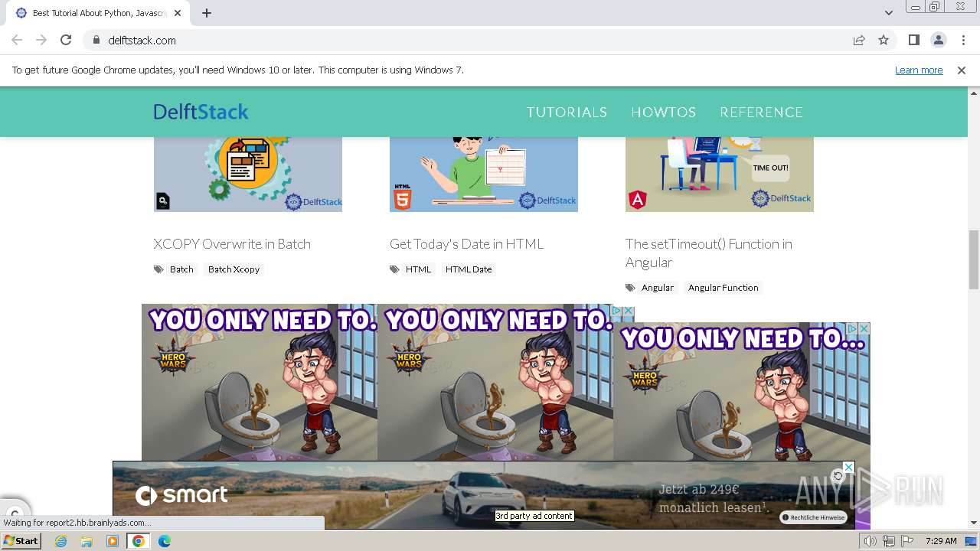Click the smart logo in banner ad
The height and width of the screenshot is (551, 980).
(181, 495)
